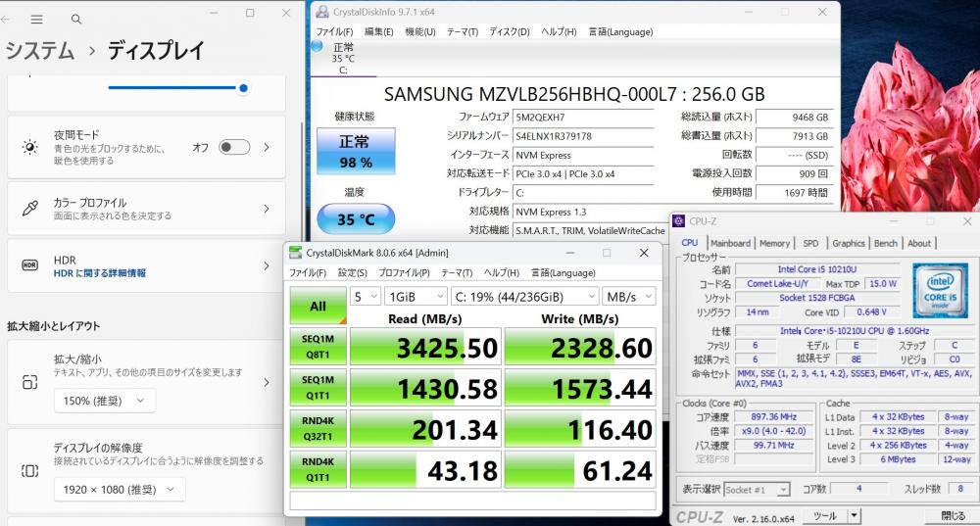This screenshot has height=526, width=980.
Task: Toggle the night mode (夜間モード) switch
Action: point(234,148)
